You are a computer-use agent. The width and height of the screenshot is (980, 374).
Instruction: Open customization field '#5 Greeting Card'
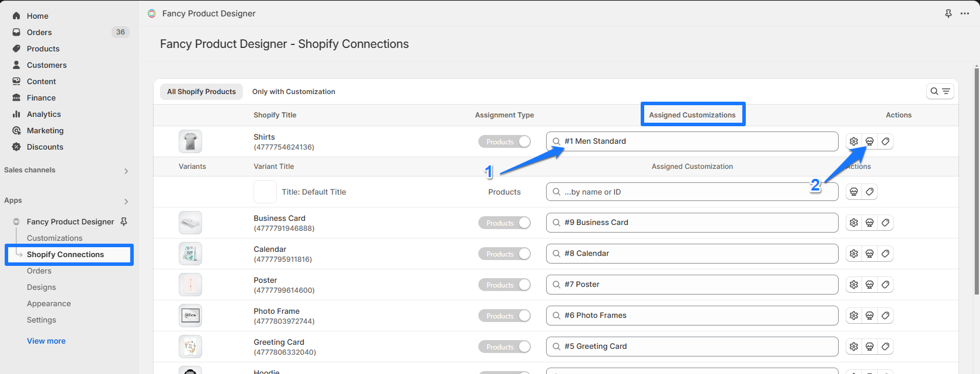692,347
